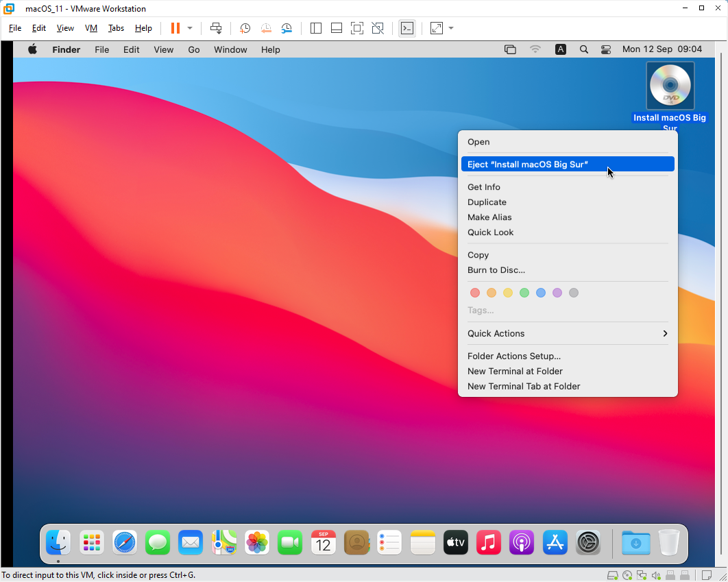This screenshot has width=728, height=582.
Task: Open the VMware File menu
Action: (15, 28)
